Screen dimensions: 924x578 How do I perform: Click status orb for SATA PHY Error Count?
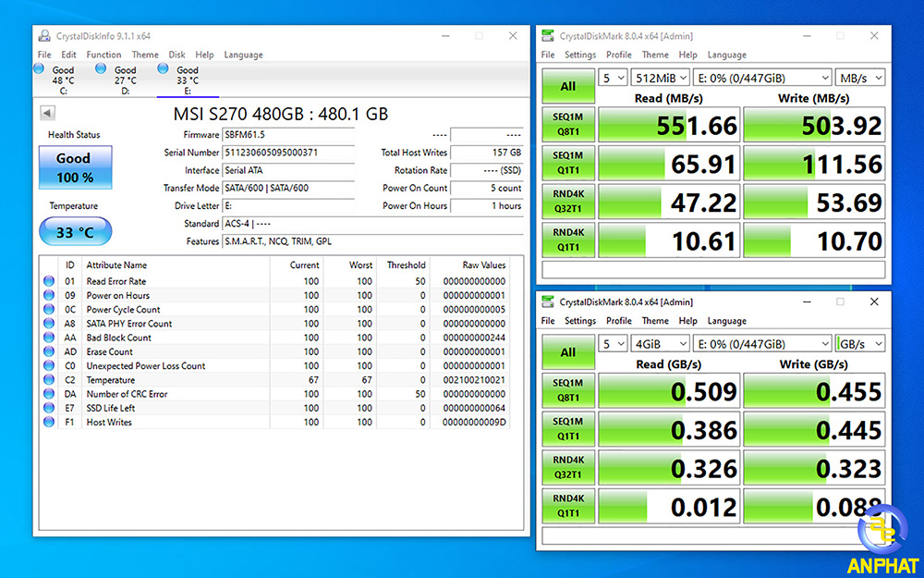(x=49, y=324)
